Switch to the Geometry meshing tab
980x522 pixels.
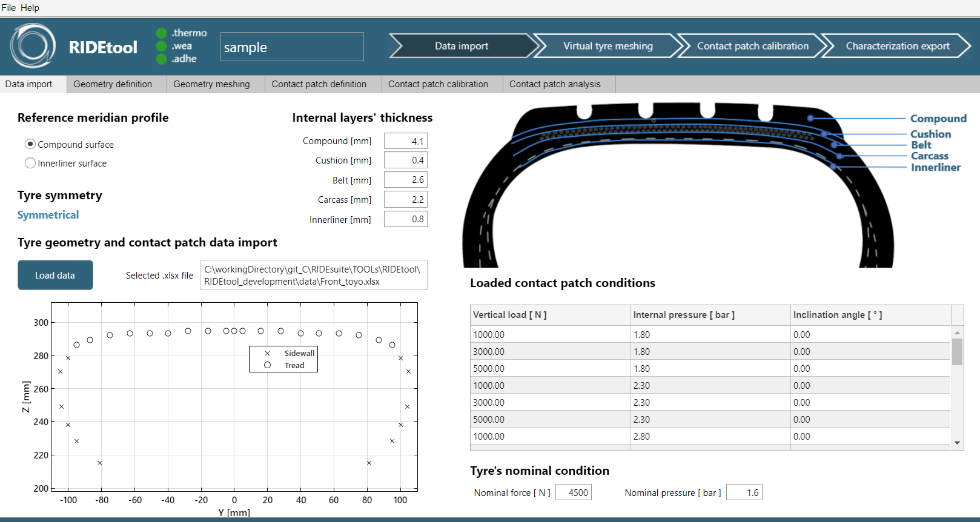pyautogui.click(x=211, y=84)
